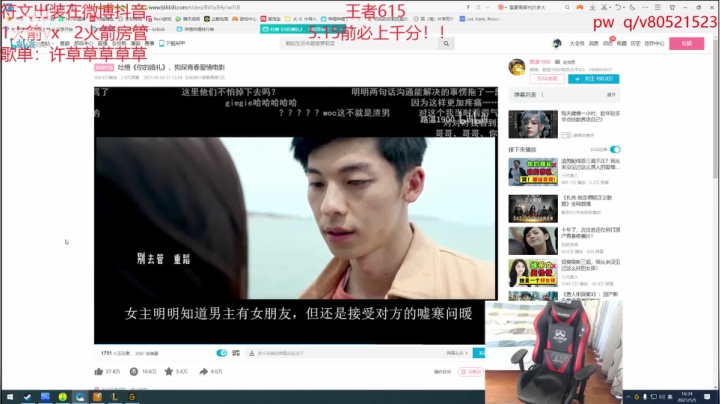Open danmaku settings icon beside toggle
720x404 pixels.
236,353
